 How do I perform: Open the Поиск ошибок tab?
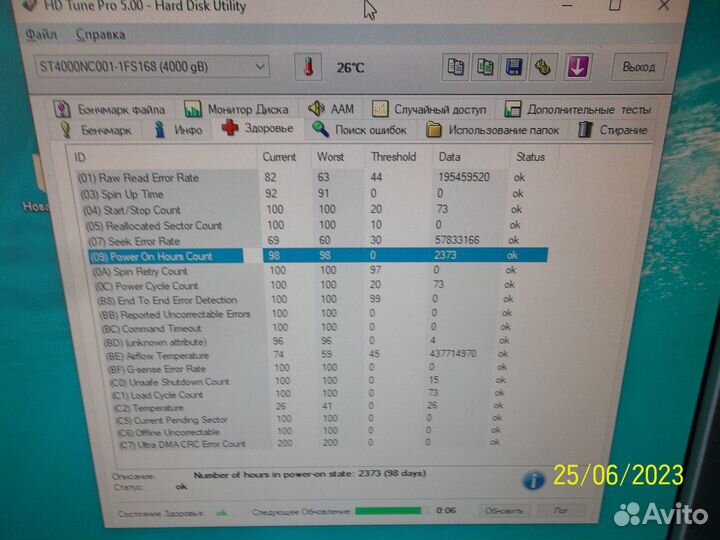click(360, 130)
